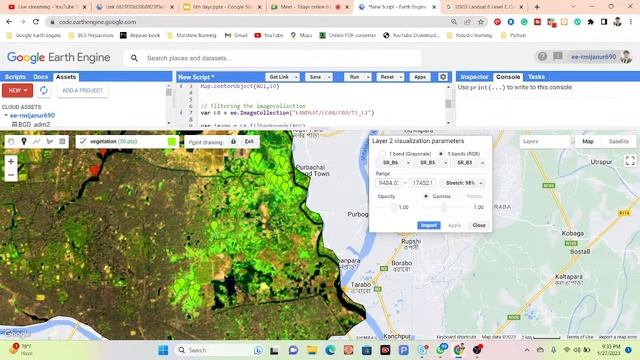Image resolution: width=640 pixels, height=360 pixels.
Task: Adjust the Opacity slider handle
Action: point(393,207)
